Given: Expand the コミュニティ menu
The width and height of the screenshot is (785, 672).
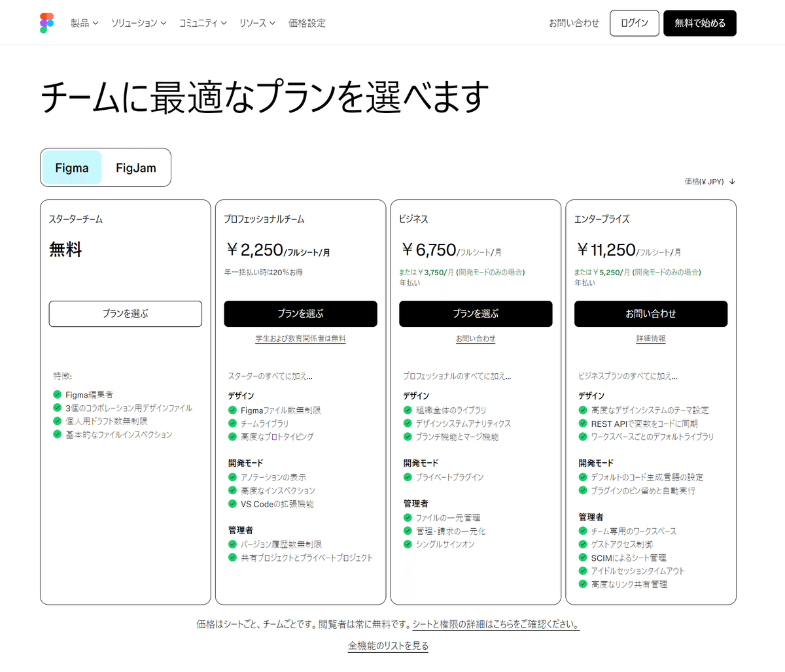Looking at the screenshot, I should [203, 23].
